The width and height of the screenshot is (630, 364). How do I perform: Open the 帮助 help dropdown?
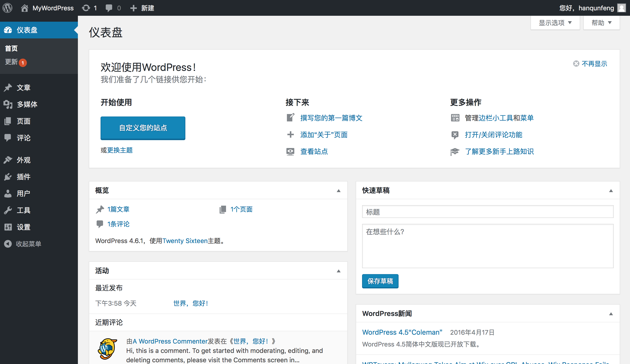[x=601, y=23]
